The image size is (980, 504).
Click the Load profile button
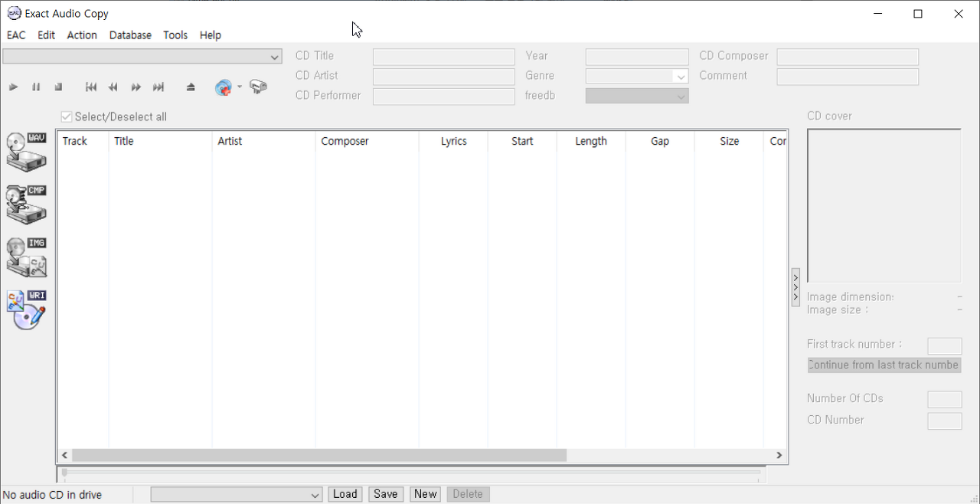tap(345, 494)
